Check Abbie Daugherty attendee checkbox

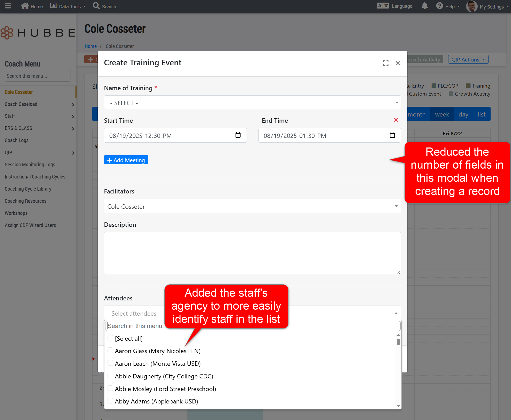(110, 376)
